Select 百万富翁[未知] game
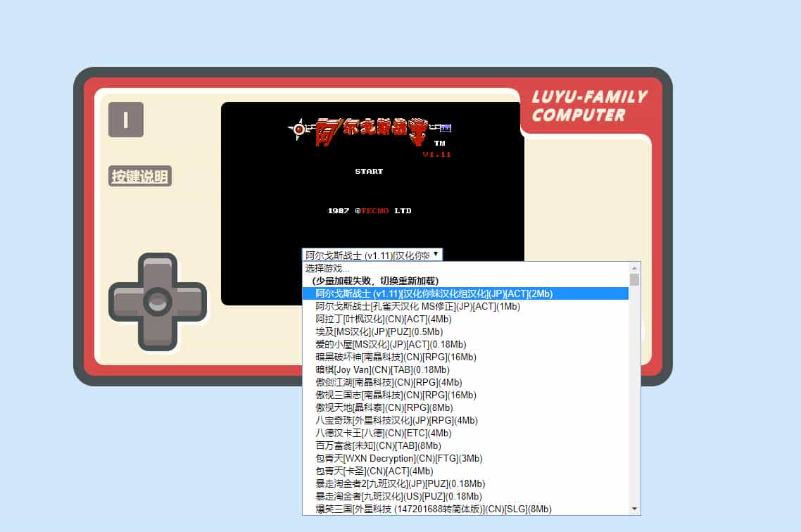 pyautogui.click(x=465, y=445)
